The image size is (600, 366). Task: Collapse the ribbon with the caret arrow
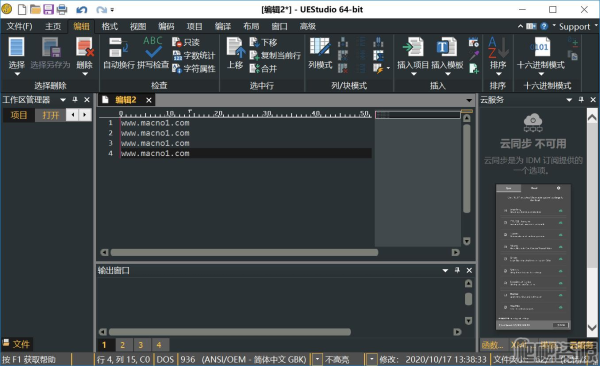[520, 26]
